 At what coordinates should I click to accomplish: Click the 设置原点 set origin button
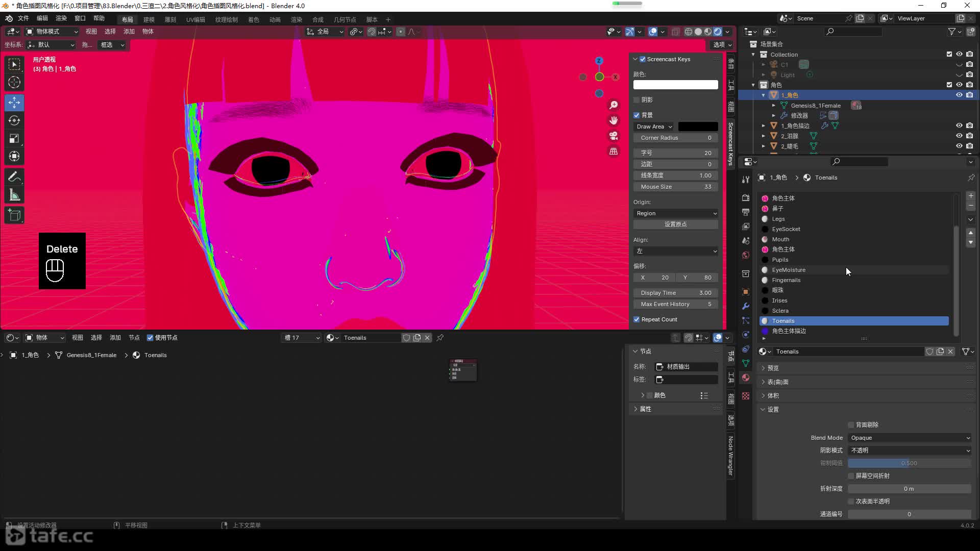coord(676,224)
